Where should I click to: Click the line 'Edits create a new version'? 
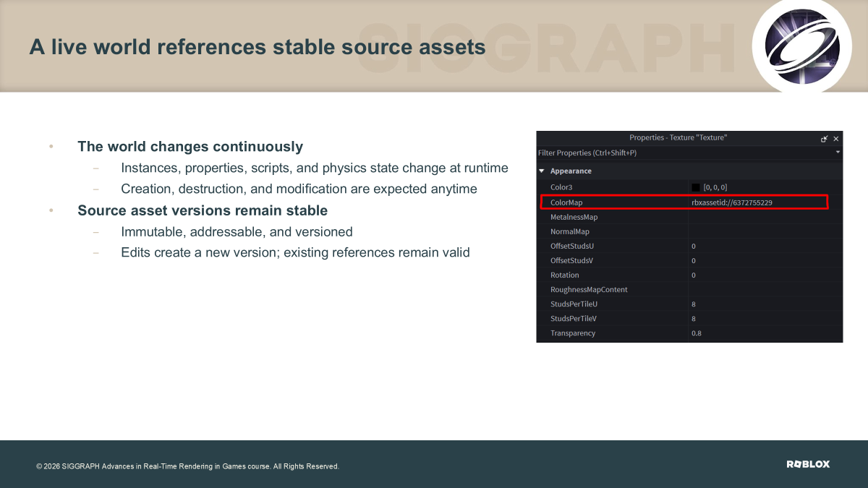pos(296,252)
